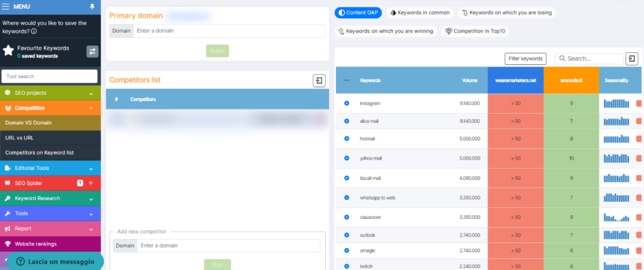Click the magnifier icon in keyword search
The width and height of the screenshot is (644, 270).
coord(562,59)
